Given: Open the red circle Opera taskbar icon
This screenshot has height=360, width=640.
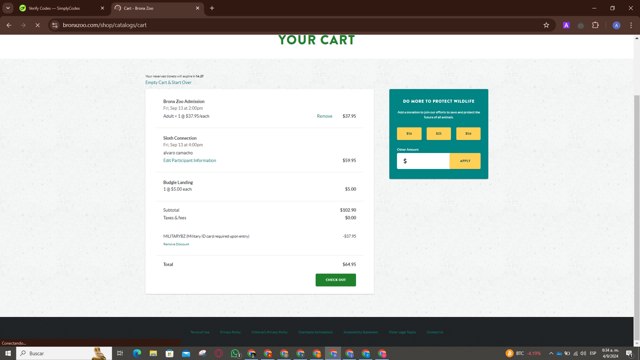Looking at the screenshot, I should (x=219, y=353).
